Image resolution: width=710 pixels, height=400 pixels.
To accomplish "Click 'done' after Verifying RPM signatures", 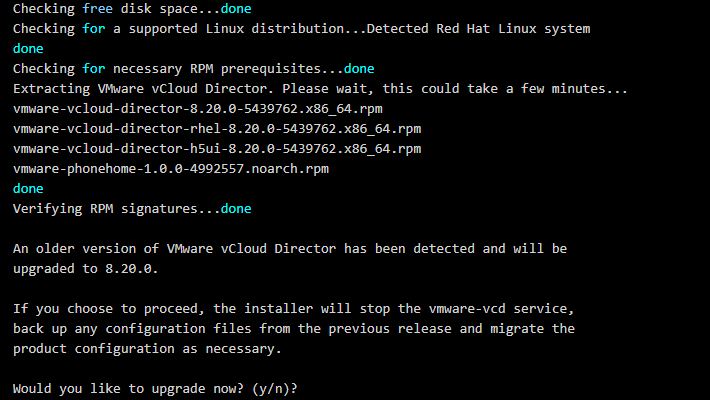I will [x=236, y=208].
